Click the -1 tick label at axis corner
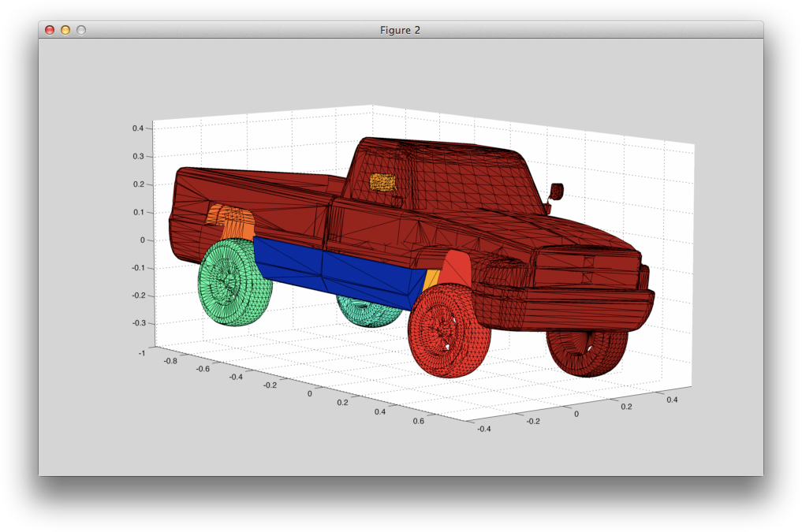This screenshot has width=802, height=532. click(142, 353)
